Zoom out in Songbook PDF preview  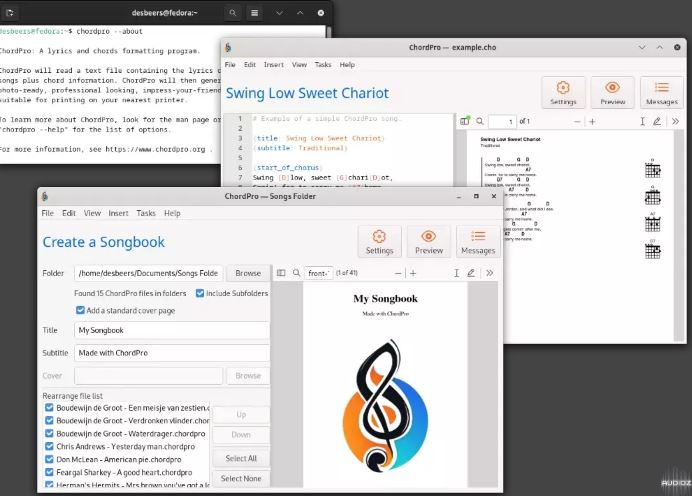point(398,273)
